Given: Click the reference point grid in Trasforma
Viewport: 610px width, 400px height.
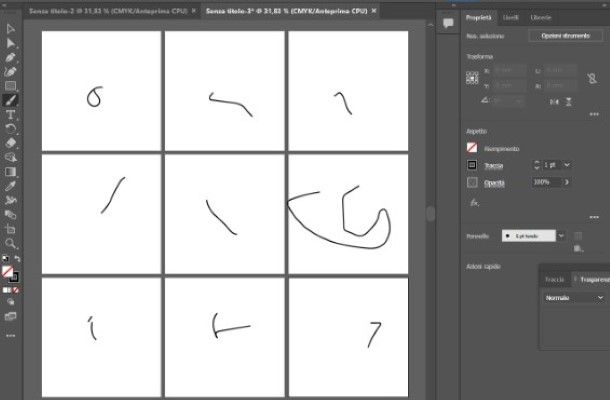Looking at the screenshot, I should (x=472, y=78).
